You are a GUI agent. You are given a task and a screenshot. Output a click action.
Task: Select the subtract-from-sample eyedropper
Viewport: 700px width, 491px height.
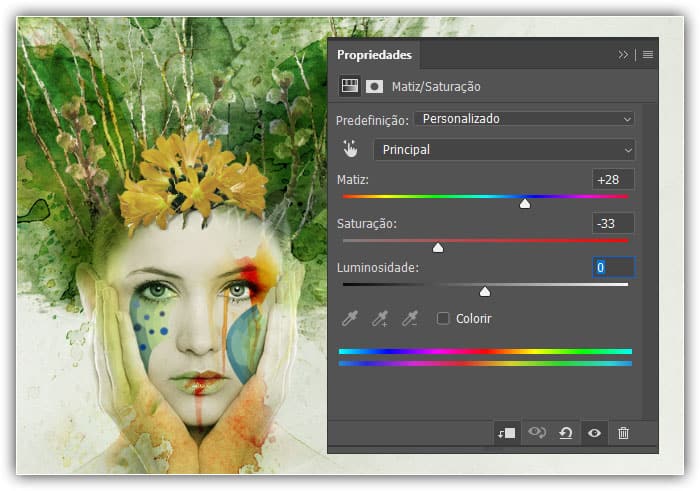[x=410, y=318]
